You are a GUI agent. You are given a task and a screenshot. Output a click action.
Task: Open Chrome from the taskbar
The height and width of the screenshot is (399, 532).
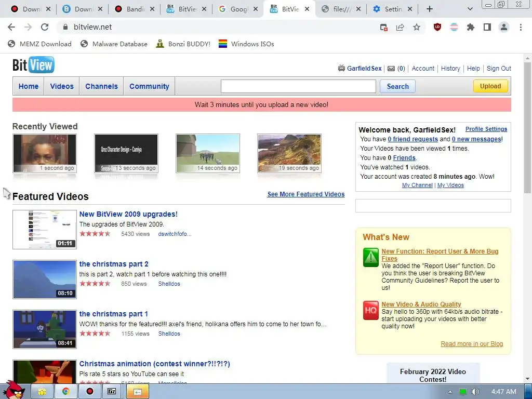65,392
